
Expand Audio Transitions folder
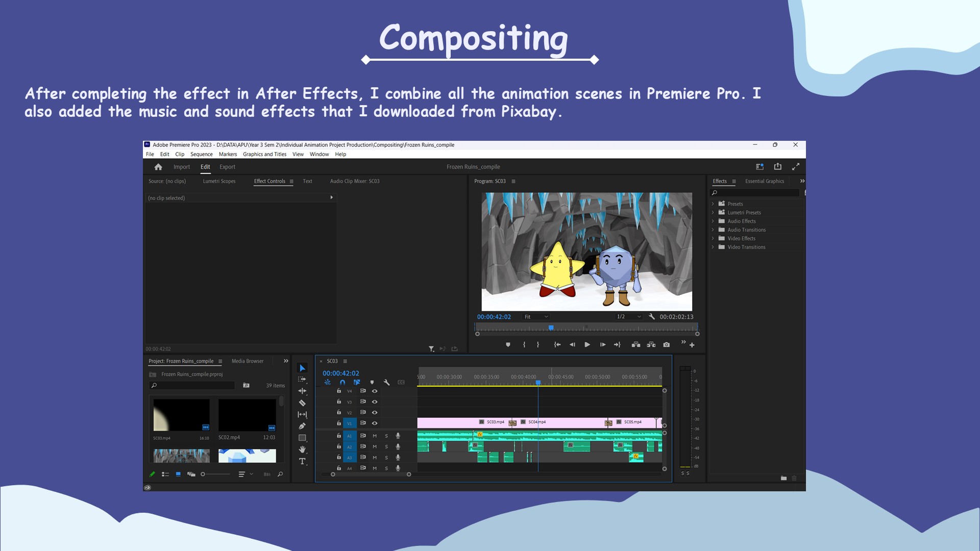coord(713,230)
